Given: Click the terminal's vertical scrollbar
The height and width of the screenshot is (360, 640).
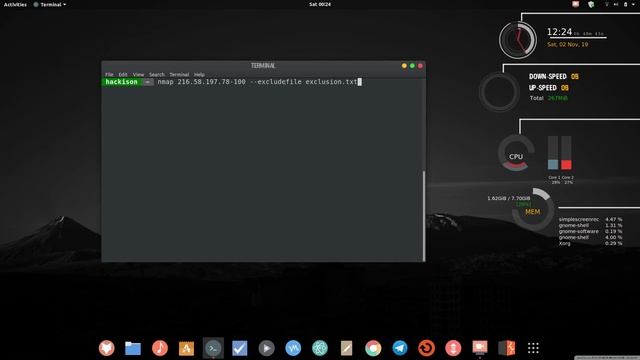Looking at the screenshot, I should 424,216.
